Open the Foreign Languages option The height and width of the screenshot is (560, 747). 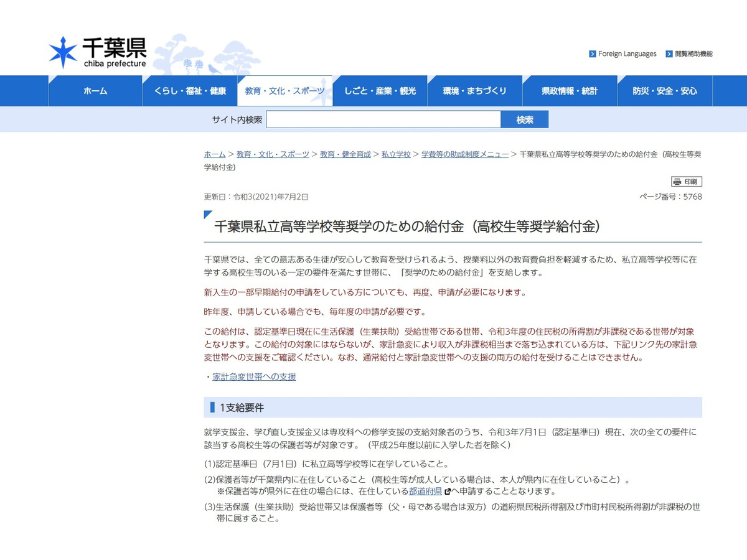click(626, 54)
